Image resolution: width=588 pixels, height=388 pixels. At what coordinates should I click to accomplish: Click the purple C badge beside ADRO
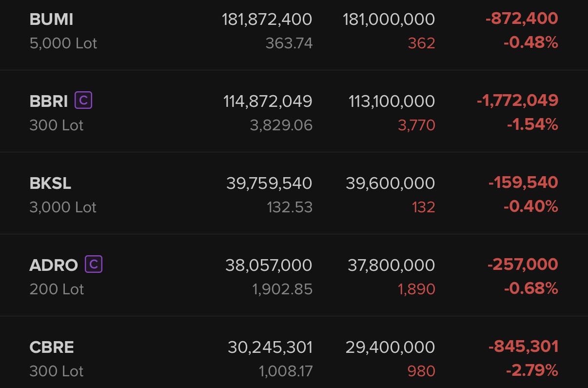[x=94, y=265]
